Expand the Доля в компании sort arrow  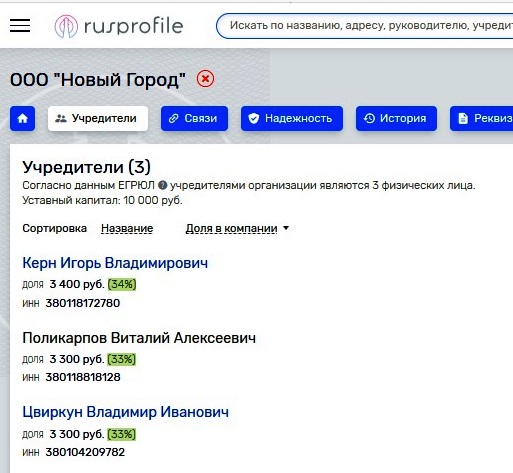pyautogui.click(x=286, y=228)
